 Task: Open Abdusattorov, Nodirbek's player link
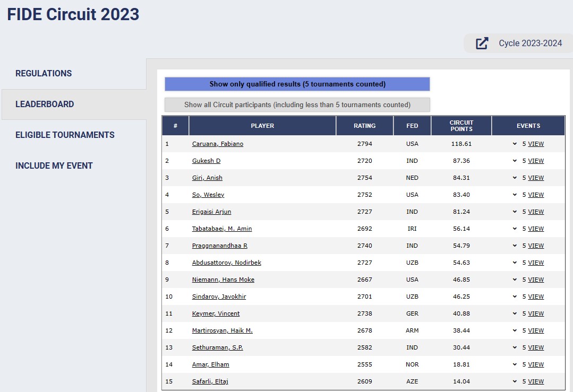(226, 263)
